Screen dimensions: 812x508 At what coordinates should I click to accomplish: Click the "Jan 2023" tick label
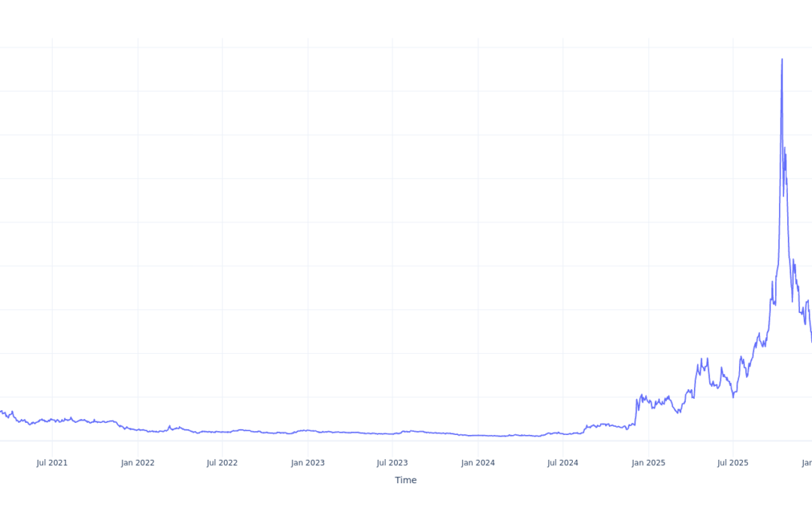[x=308, y=463]
